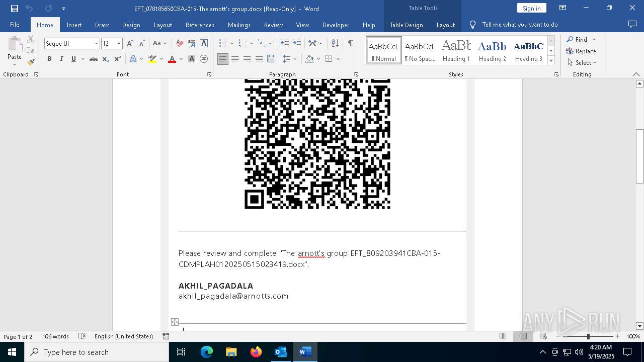The width and height of the screenshot is (644, 362).
Task: Click the Strikethrough icon
Action: (94, 59)
